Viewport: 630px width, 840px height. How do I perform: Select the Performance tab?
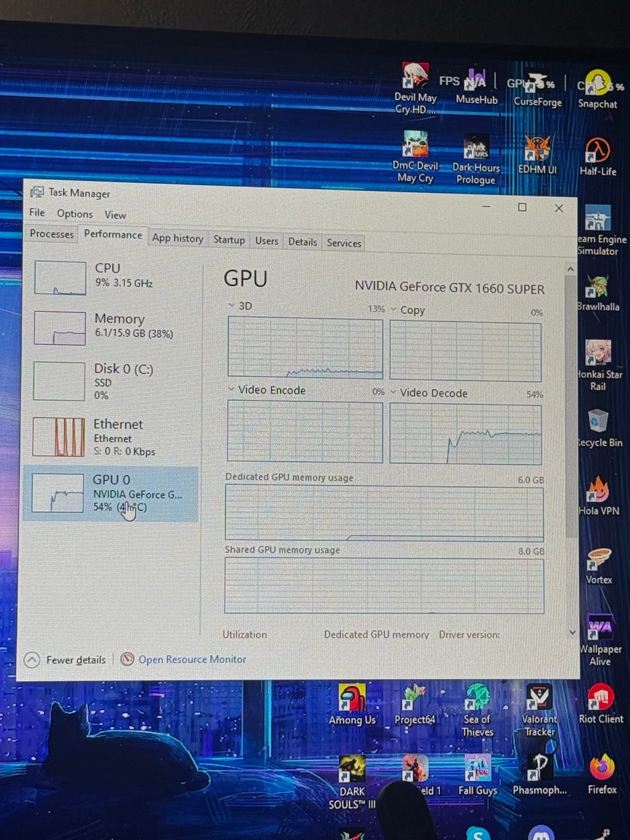[113, 234]
